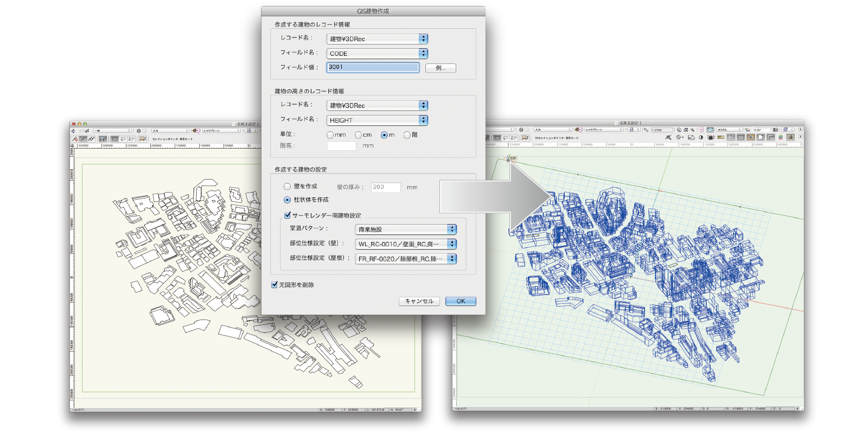
Task: Open the CODE field name dropdown
Action: tap(423, 54)
